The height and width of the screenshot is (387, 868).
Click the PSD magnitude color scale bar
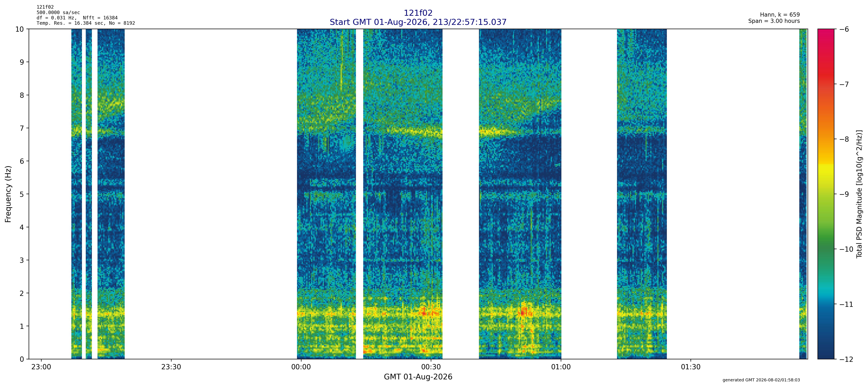point(826,194)
